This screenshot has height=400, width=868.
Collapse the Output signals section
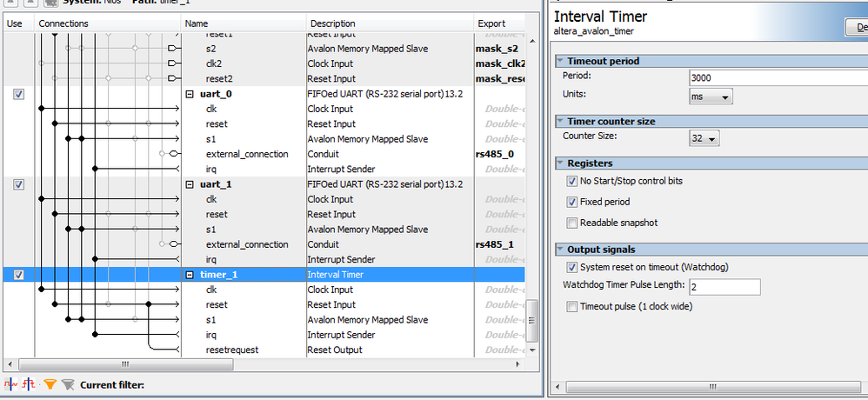tap(560, 250)
